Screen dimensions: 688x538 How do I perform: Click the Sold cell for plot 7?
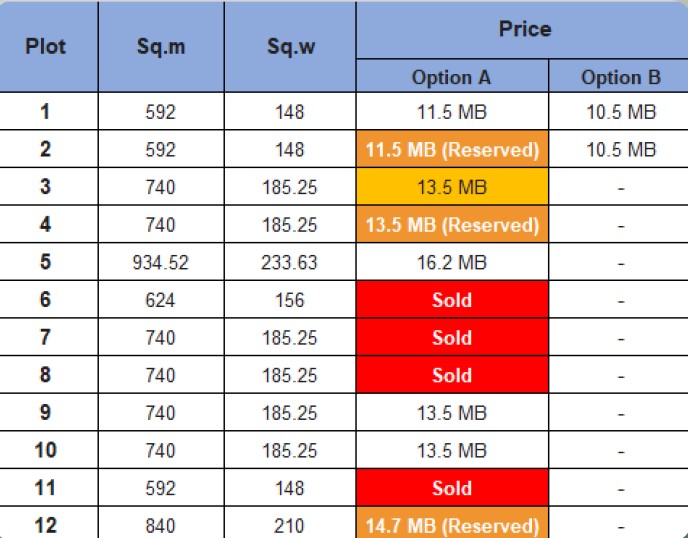[x=452, y=337]
